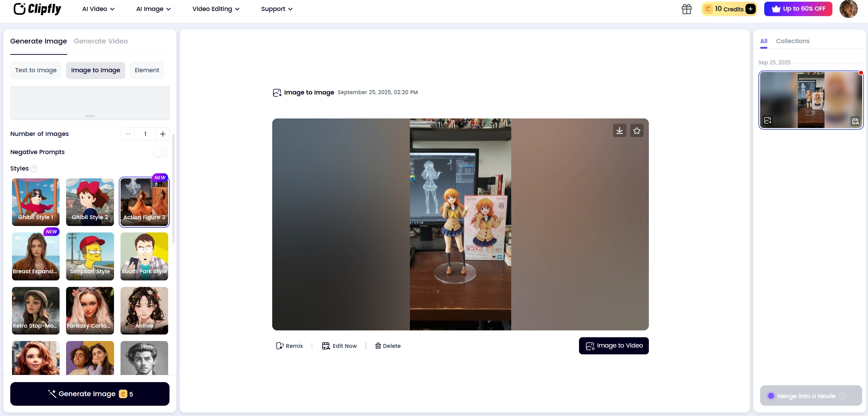Open the Up to 60% OFF promotion
This screenshot has height=416, width=868.
pyautogui.click(x=798, y=9)
